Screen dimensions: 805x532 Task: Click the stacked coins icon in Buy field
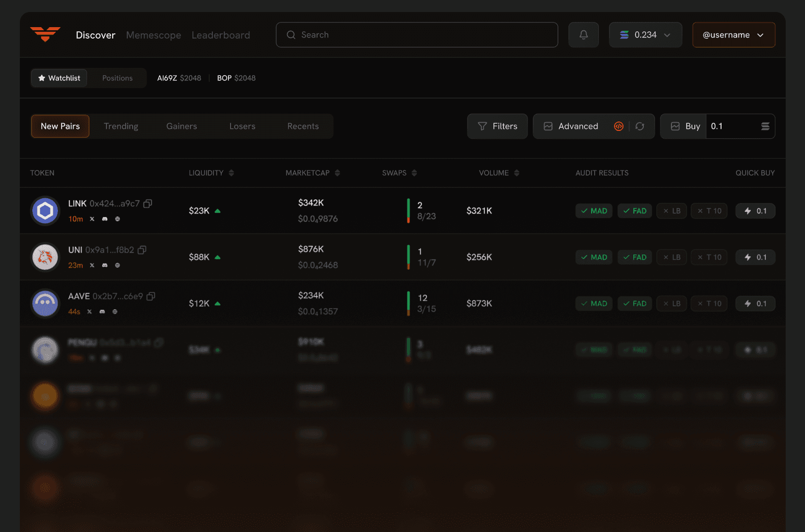click(765, 126)
